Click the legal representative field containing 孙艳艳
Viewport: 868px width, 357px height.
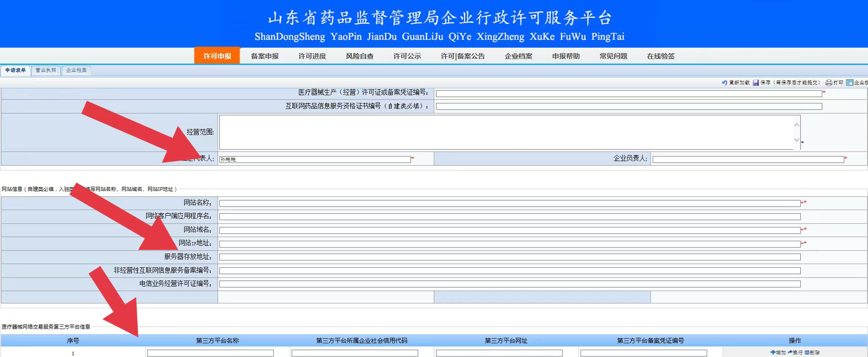[315, 159]
